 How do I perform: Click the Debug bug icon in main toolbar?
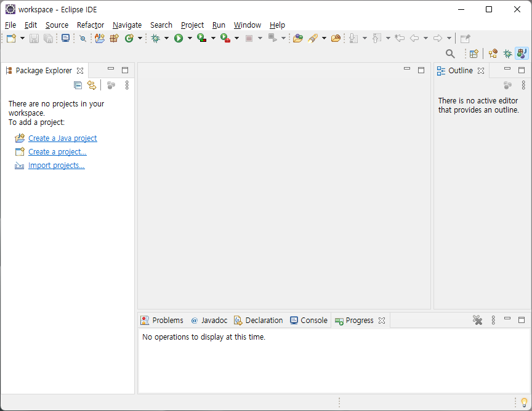156,38
